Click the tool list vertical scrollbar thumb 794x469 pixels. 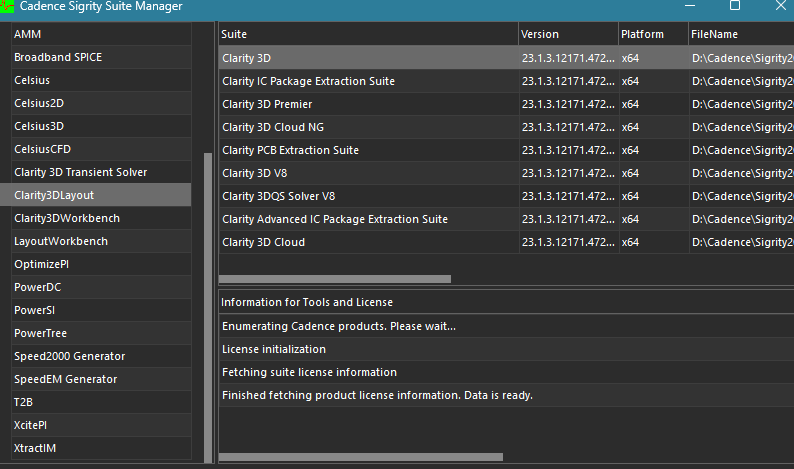208,307
